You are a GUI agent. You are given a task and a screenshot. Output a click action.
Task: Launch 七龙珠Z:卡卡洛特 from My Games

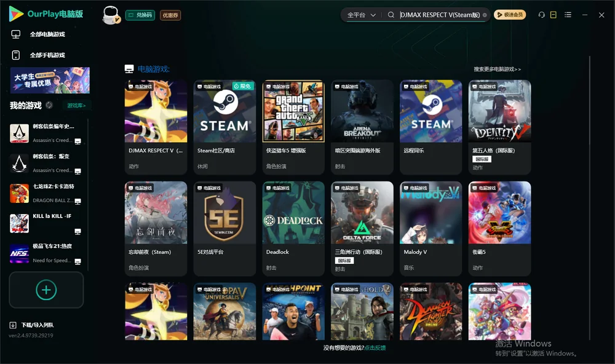pos(46,193)
